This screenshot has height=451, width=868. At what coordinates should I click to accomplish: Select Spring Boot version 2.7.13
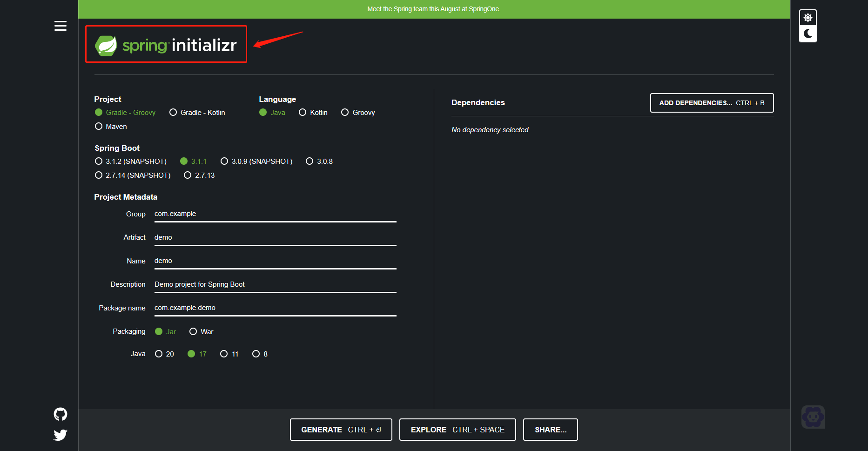(188, 175)
